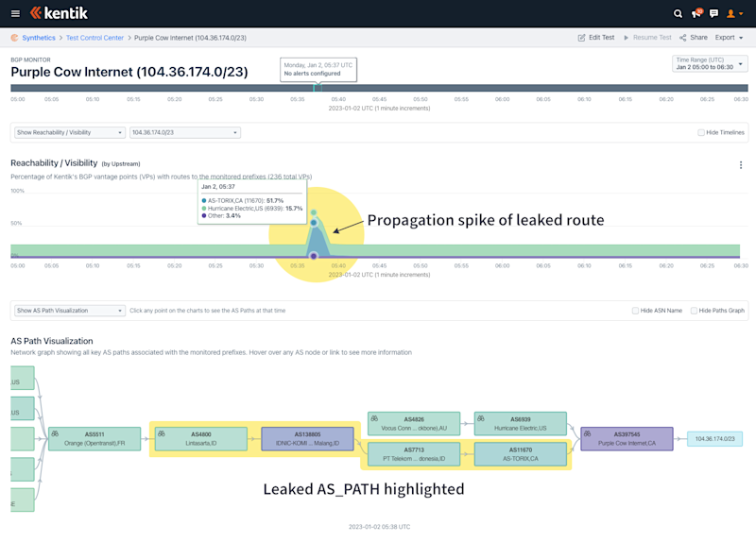The image size is (756, 542).
Task: Select the AS138805 IDNIC-KOMI node
Action: (x=308, y=438)
